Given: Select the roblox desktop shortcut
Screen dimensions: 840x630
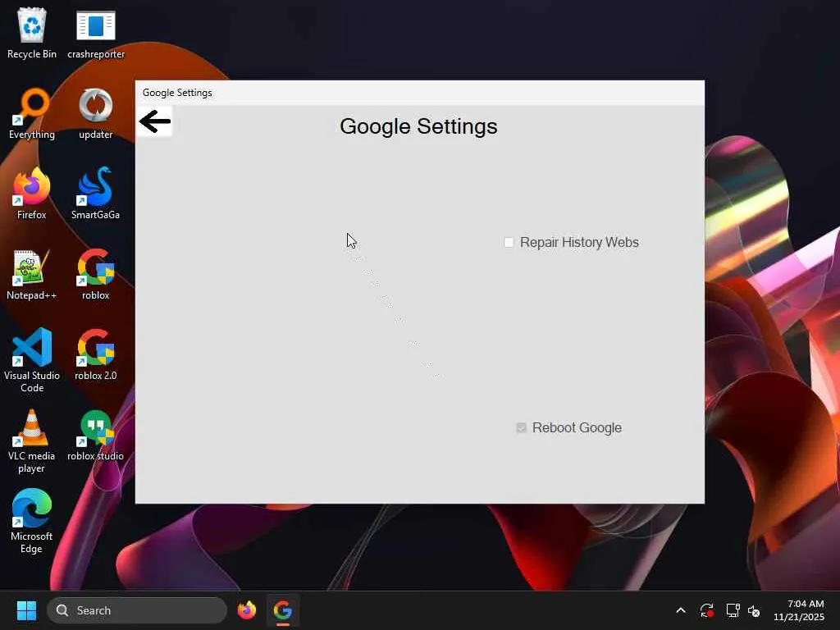Looking at the screenshot, I should pyautogui.click(x=96, y=274).
